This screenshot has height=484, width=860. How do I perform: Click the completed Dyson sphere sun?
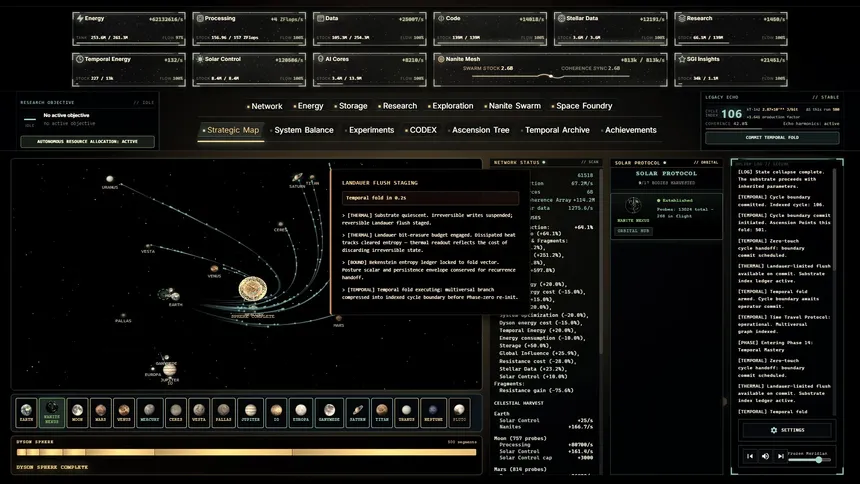pos(252,290)
